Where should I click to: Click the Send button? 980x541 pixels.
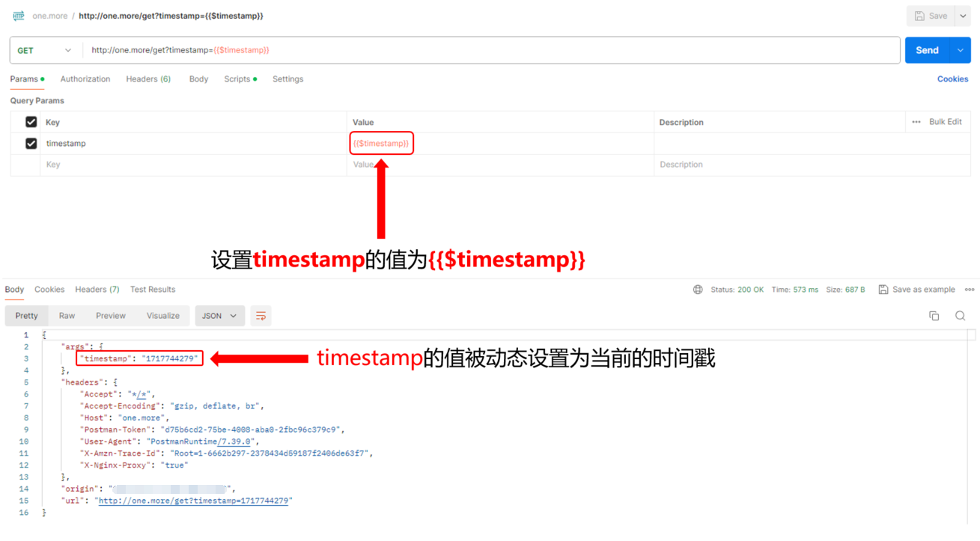coord(927,50)
